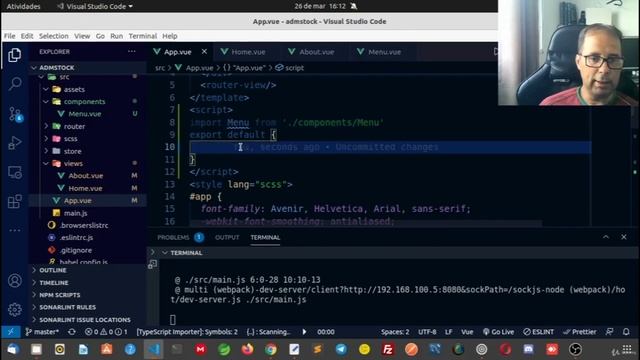Open the Accounts menu
Screen dimensions: 640x360
[x=15, y=281]
